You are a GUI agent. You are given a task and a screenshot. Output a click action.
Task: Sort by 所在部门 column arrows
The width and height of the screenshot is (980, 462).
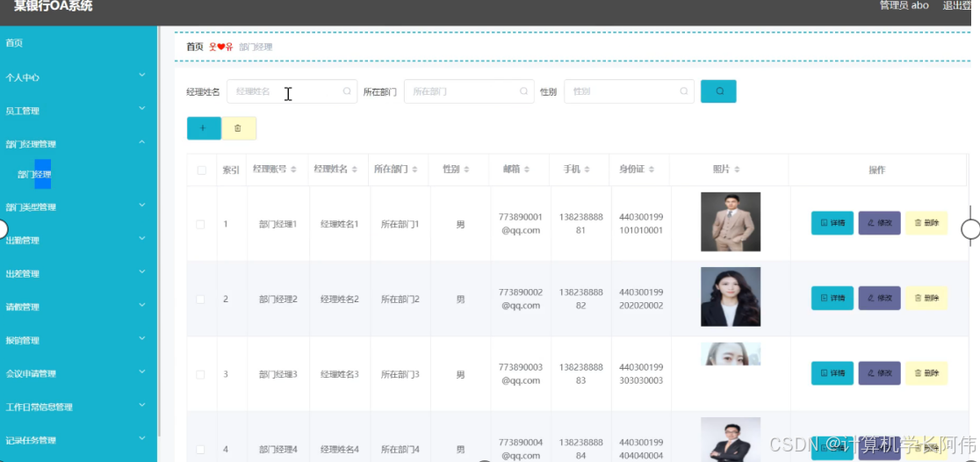(x=415, y=170)
